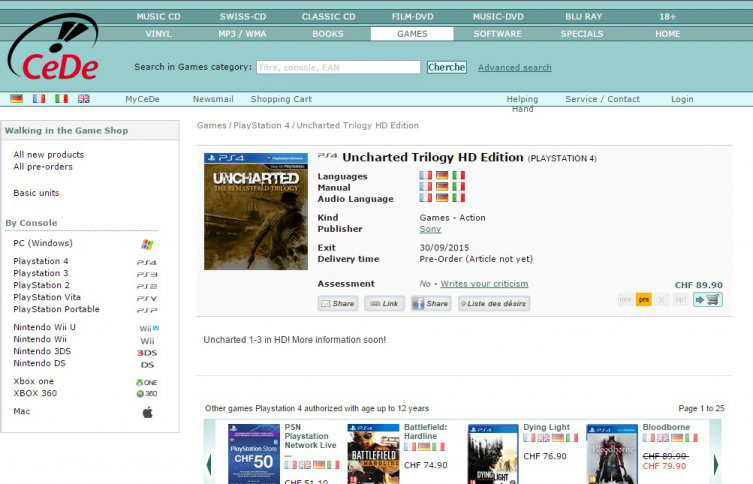Screen dimensions: 753x484
Task: Open Basic units
Action: coord(36,193)
